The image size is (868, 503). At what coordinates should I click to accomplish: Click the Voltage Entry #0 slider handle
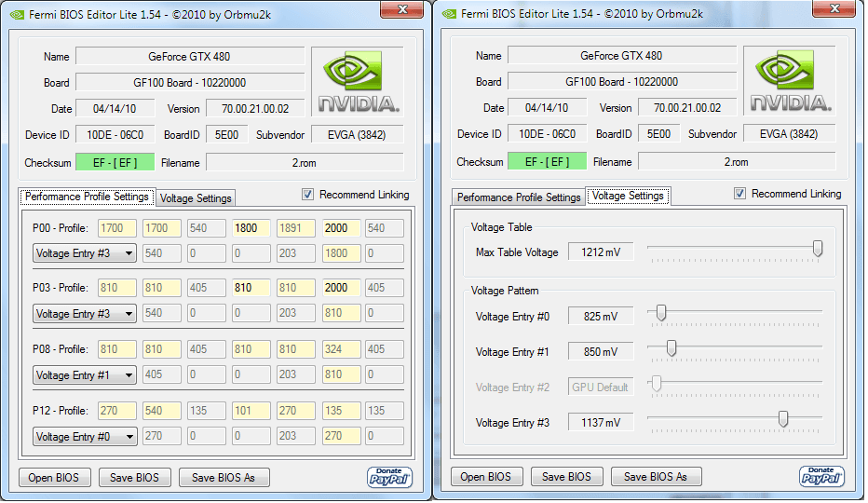661,313
